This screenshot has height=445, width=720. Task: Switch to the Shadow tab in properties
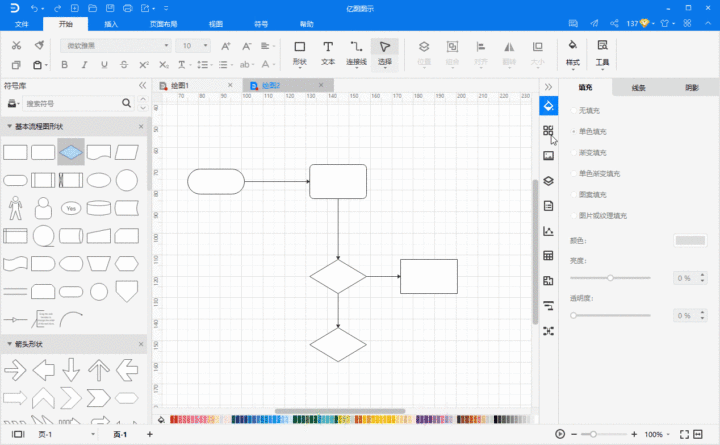pos(692,88)
